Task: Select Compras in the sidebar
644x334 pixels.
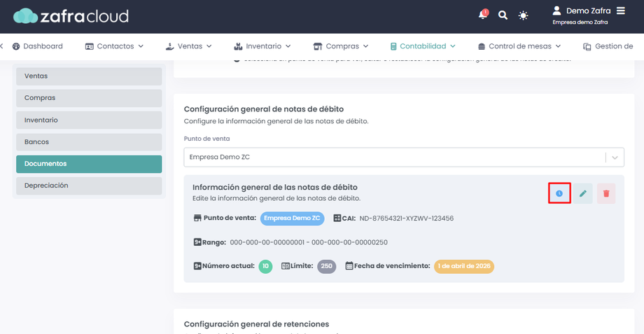Action: point(89,98)
